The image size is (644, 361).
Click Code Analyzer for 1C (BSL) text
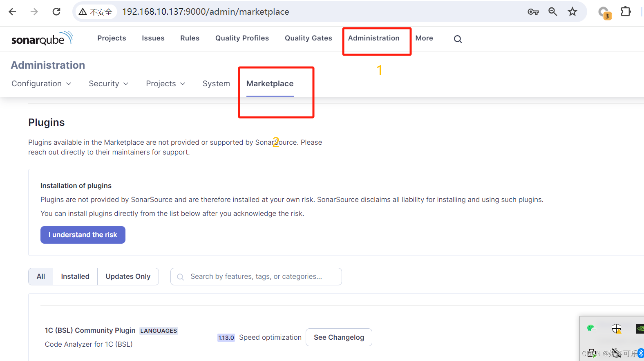(89, 344)
